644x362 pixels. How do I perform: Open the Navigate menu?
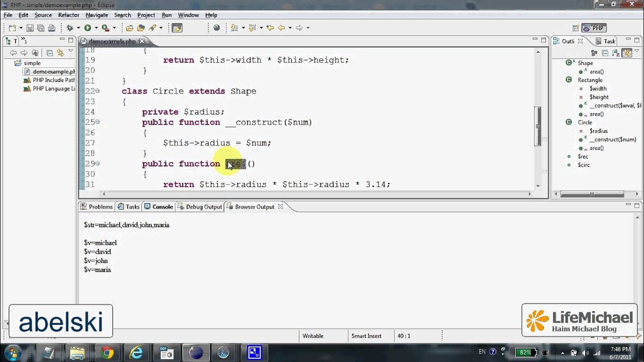[97, 15]
